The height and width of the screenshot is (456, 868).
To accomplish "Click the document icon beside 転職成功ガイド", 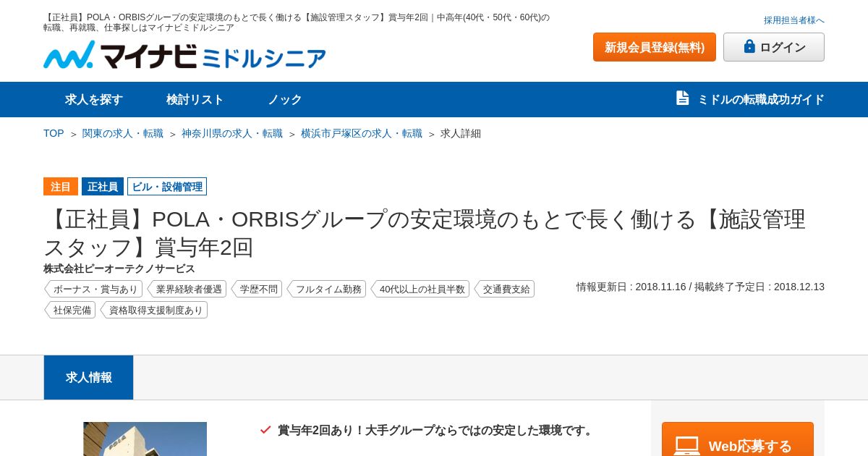I will (682, 98).
